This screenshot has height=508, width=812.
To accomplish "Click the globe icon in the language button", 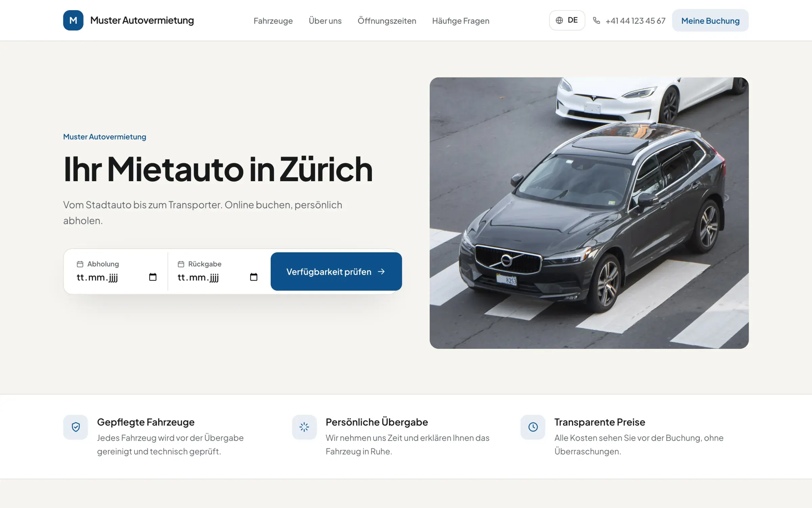I will pos(559,20).
